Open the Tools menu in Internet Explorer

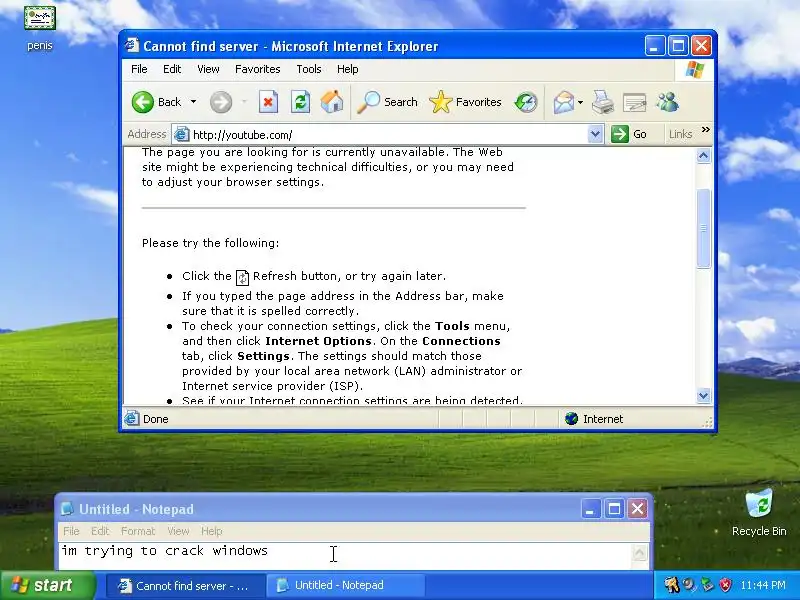(309, 69)
